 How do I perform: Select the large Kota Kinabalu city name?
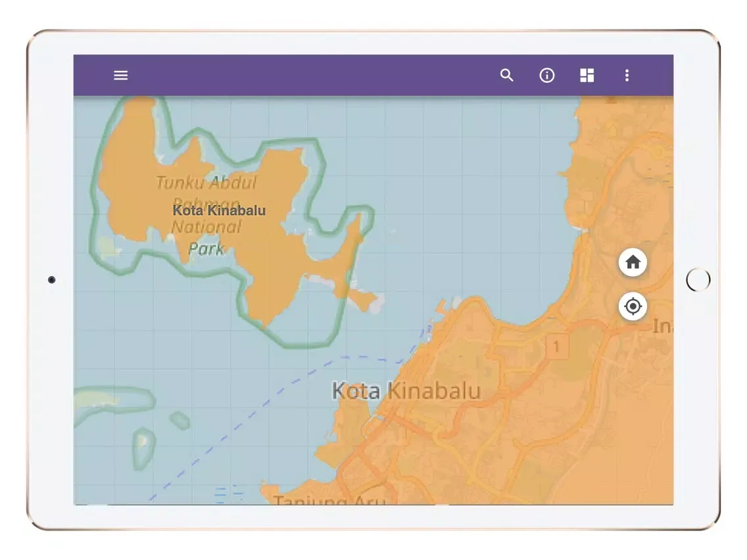coord(406,391)
